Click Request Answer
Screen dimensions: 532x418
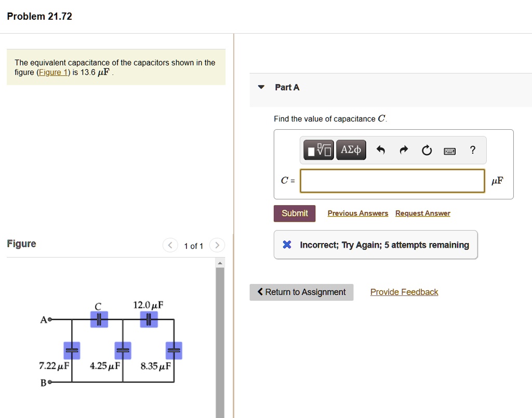click(x=422, y=213)
